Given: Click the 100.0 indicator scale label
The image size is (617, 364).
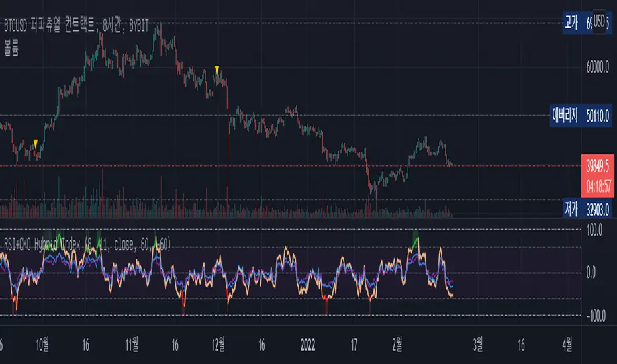Looking at the screenshot, I should 594,230.
